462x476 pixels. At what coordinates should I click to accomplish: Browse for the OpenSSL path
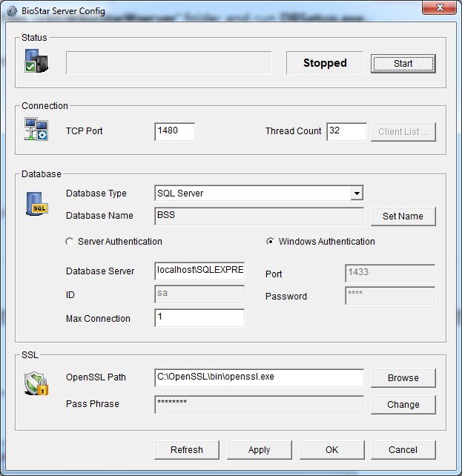pos(403,378)
